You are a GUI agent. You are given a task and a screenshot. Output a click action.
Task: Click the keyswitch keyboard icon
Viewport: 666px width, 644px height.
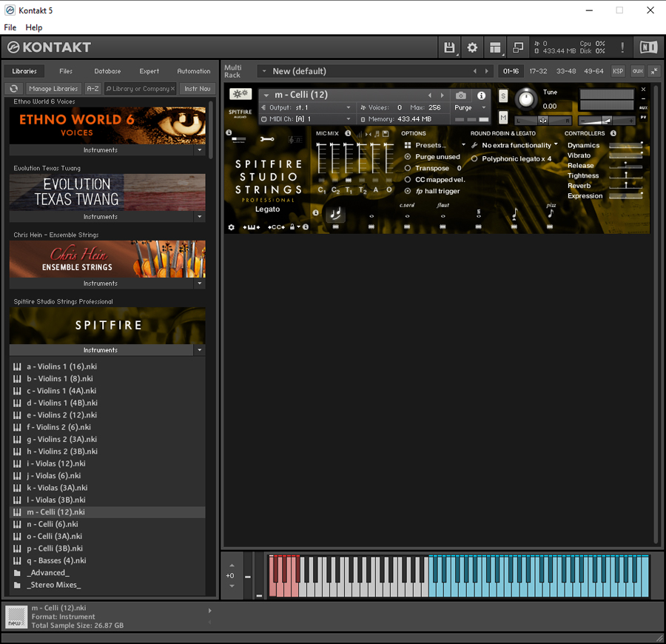click(x=251, y=227)
